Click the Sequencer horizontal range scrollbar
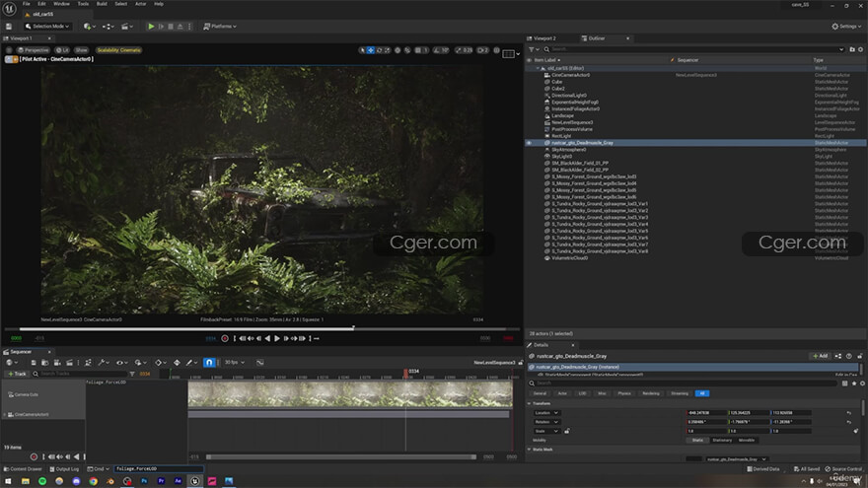 341,457
